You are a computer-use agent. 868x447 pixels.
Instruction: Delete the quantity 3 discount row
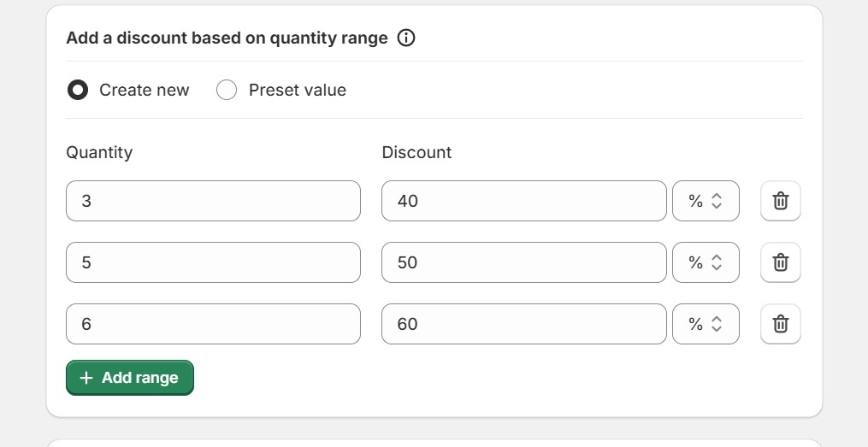780,201
